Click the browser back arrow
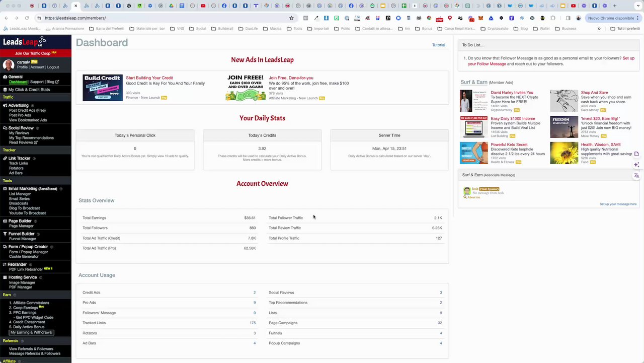Screen dimensions: 644x363 [6, 18]
